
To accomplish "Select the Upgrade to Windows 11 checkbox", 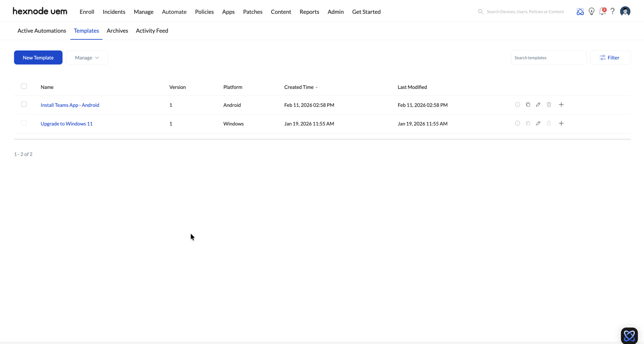I will tap(24, 123).
